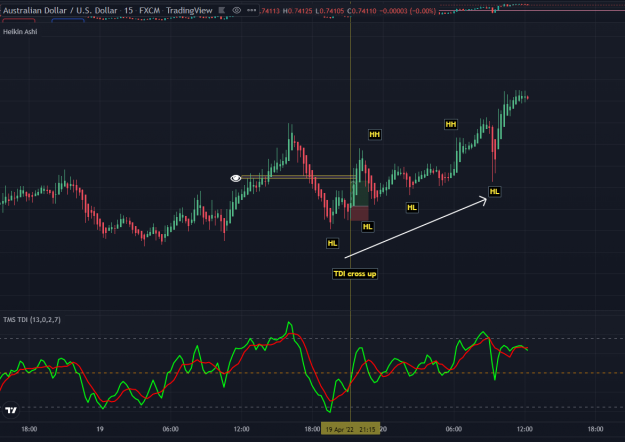The width and height of the screenshot is (625, 442).
Task: Click the TradingView logo in the bottom-left corner
Action: tap(11, 410)
